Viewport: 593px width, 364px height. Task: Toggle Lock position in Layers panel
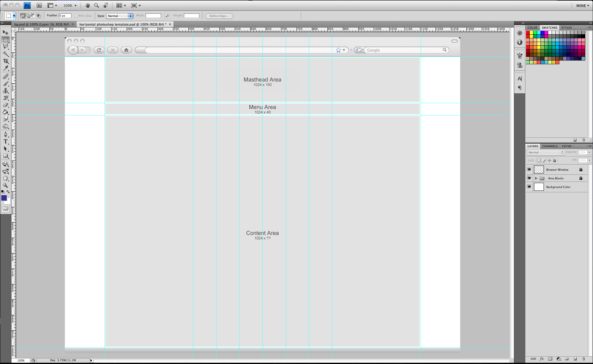[549, 160]
